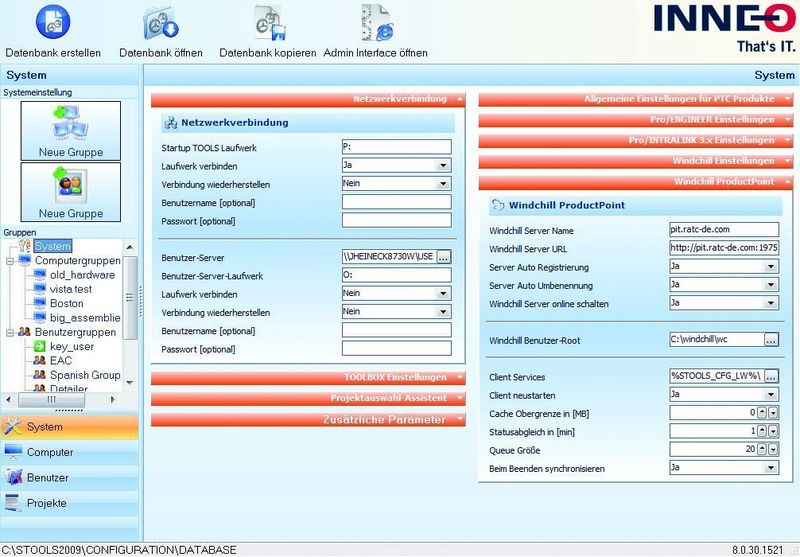Increase Statusabgleich in [min] value
The image size is (800, 557).
coord(762,431)
